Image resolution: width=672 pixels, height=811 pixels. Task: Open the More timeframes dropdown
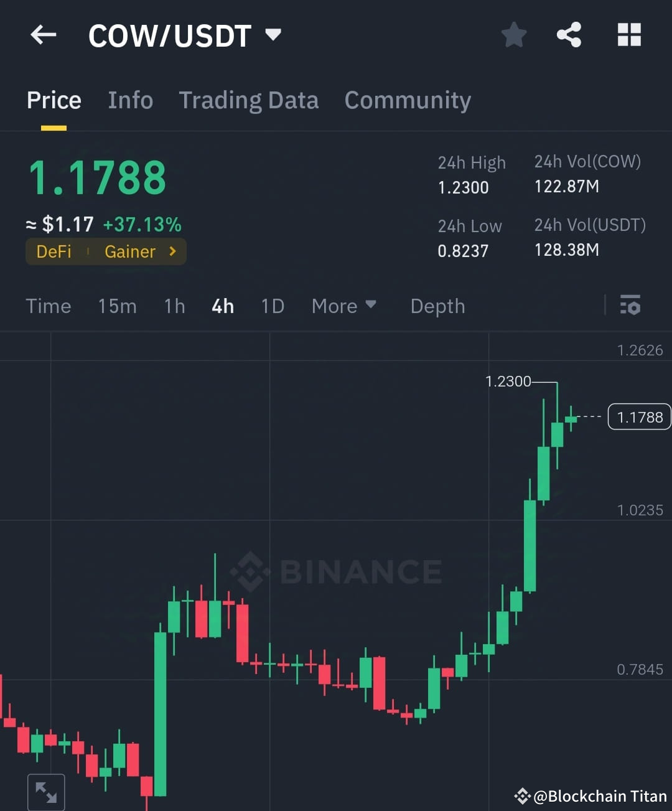pyautogui.click(x=344, y=306)
